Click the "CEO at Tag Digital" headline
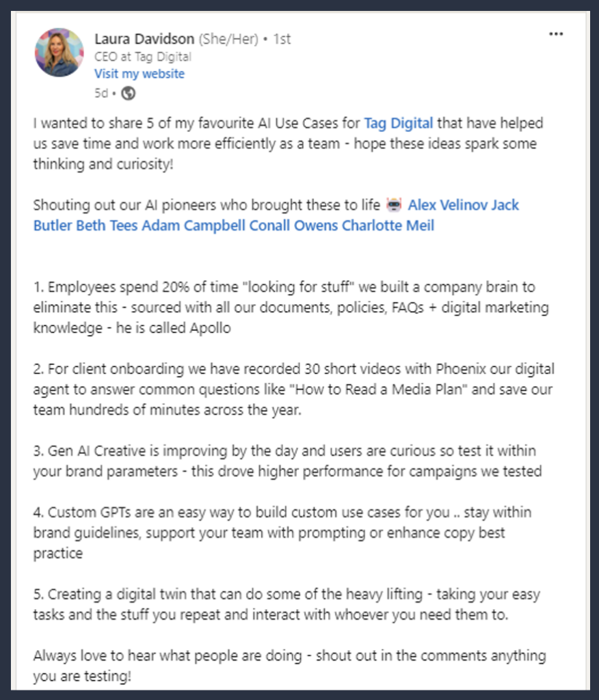The width and height of the screenshot is (599, 700). (143, 57)
